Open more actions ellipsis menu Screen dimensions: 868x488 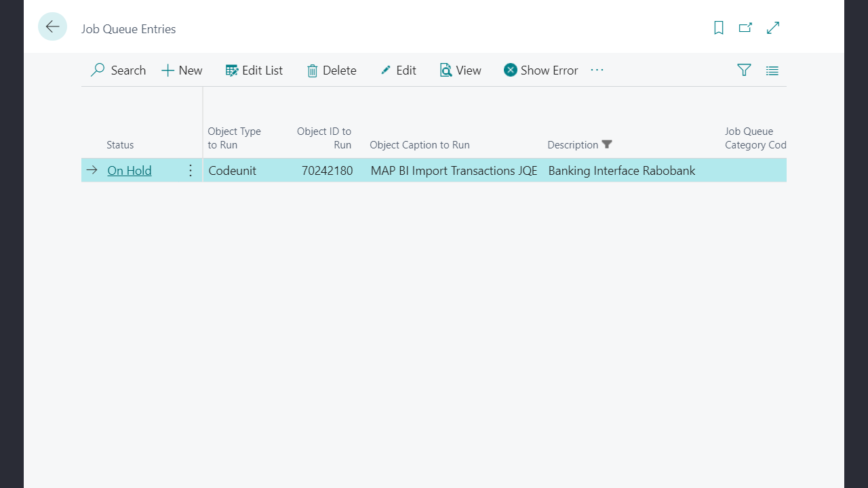pyautogui.click(x=597, y=70)
